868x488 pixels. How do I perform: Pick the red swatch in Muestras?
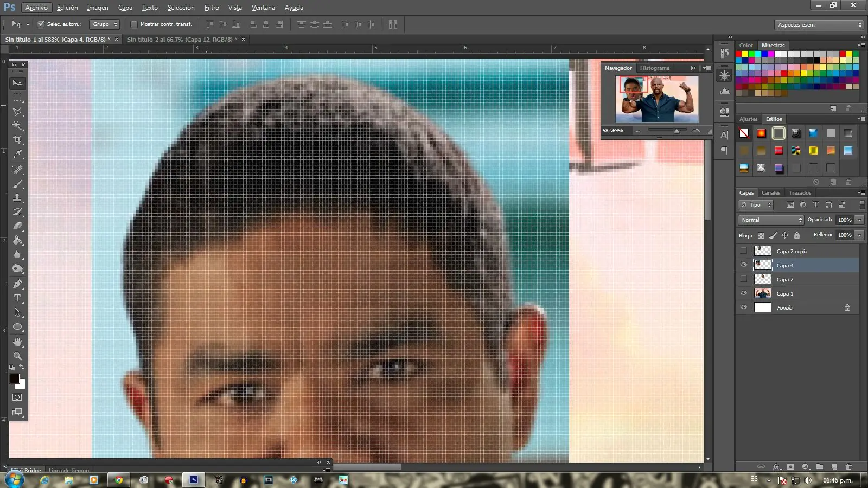738,54
